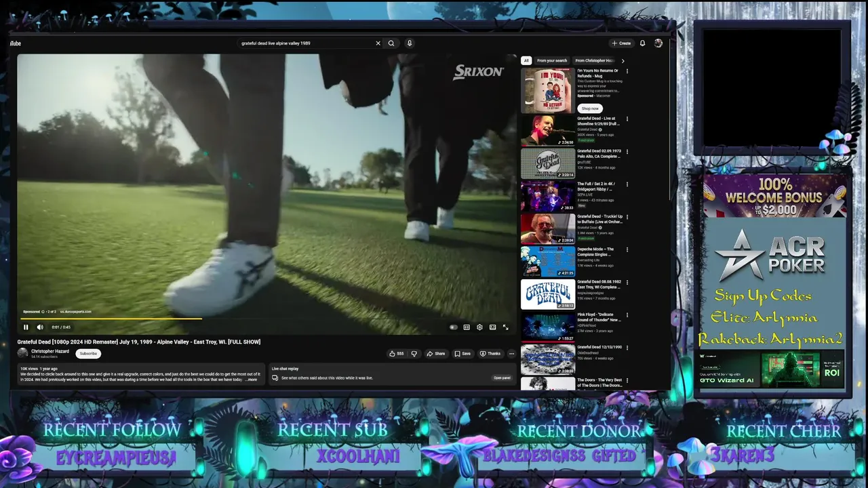868x488 pixels.
Task: Share the Grateful Dead video
Action: coord(436,354)
